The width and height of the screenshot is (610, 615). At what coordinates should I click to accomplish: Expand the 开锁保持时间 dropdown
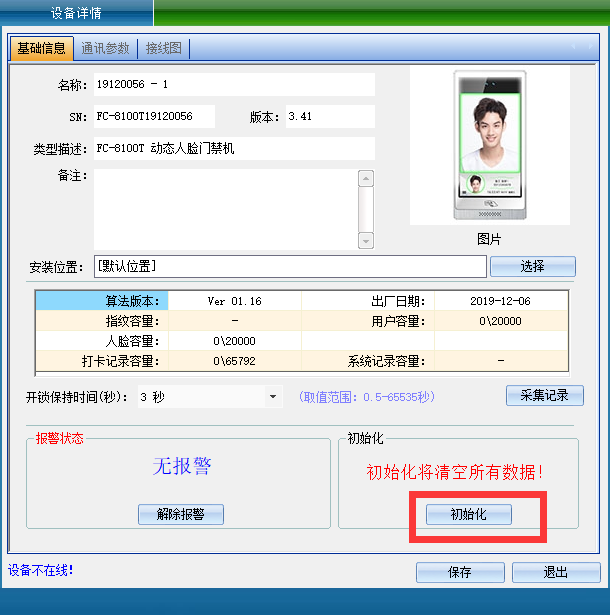pyautogui.click(x=273, y=397)
